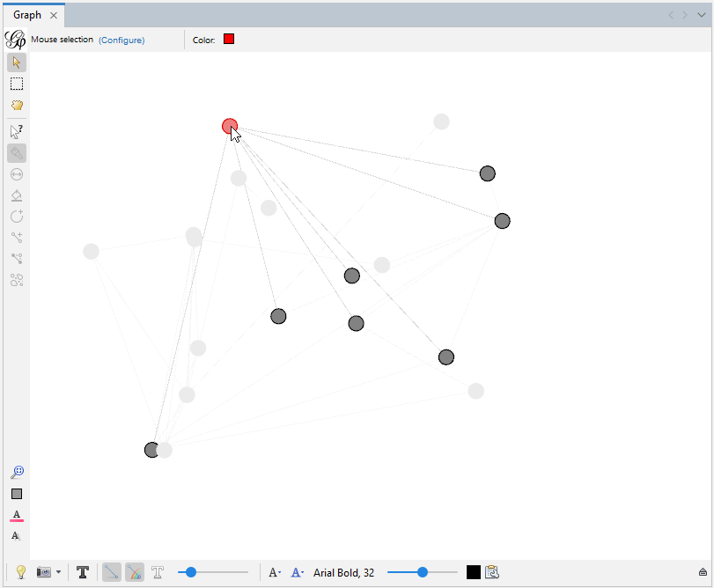Screen dimensions: 714x588
Task: Center the view on the graph
Action: point(16,471)
